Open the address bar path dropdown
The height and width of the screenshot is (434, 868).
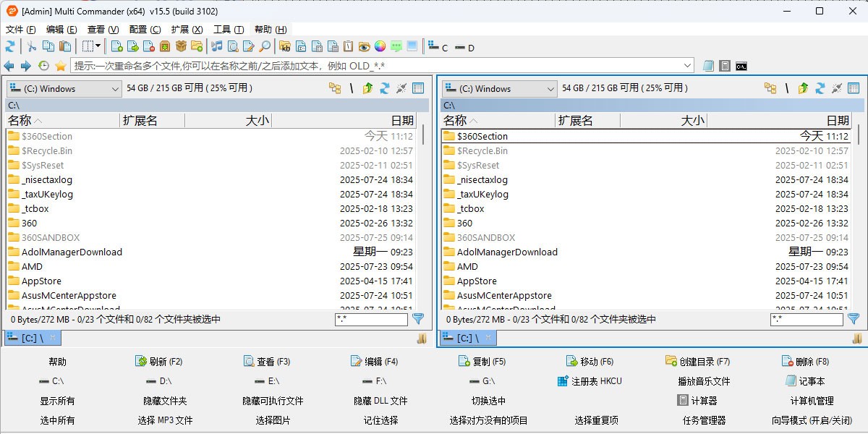click(688, 64)
